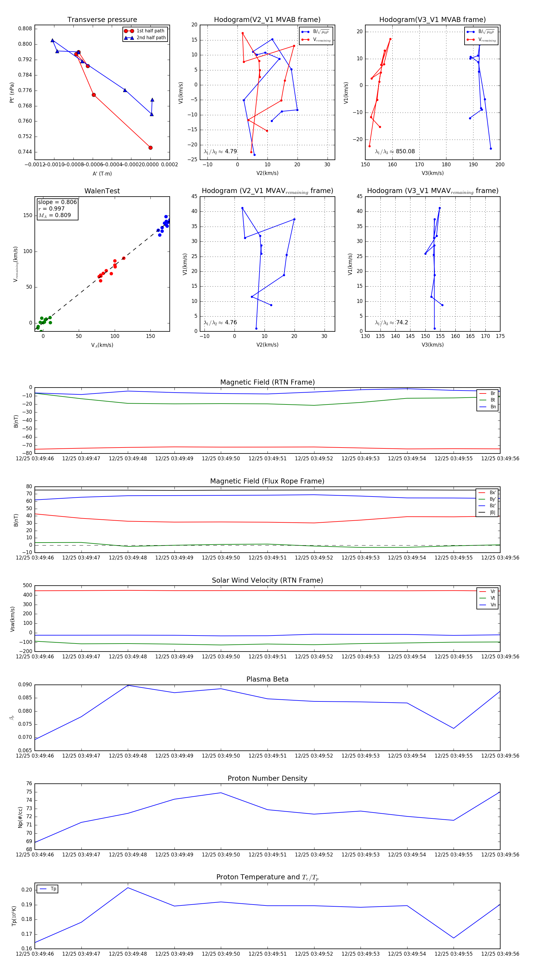This screenshot has width=535, height=980.
Task: Click the Solar Wind Velocity (RTN Frame) title
Action: pos(267,580)
